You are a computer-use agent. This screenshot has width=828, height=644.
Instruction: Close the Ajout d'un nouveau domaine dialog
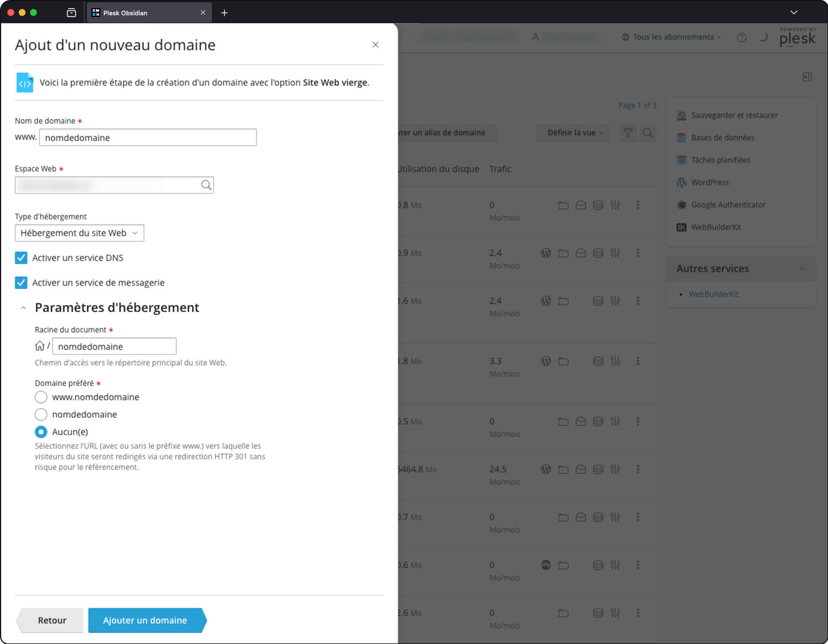[375, 45]
